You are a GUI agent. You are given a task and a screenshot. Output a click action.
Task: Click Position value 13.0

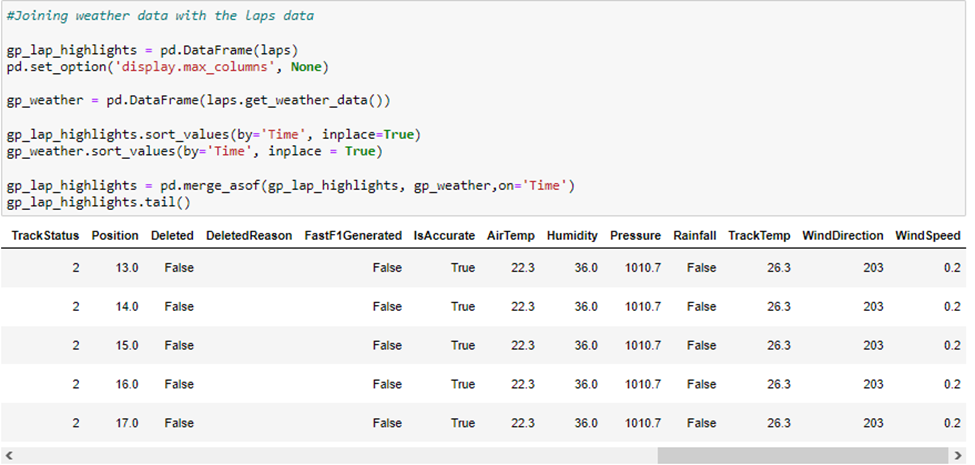127,268
